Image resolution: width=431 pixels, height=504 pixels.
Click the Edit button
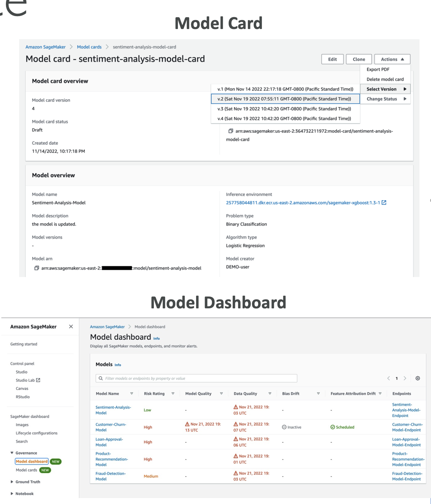332,59
